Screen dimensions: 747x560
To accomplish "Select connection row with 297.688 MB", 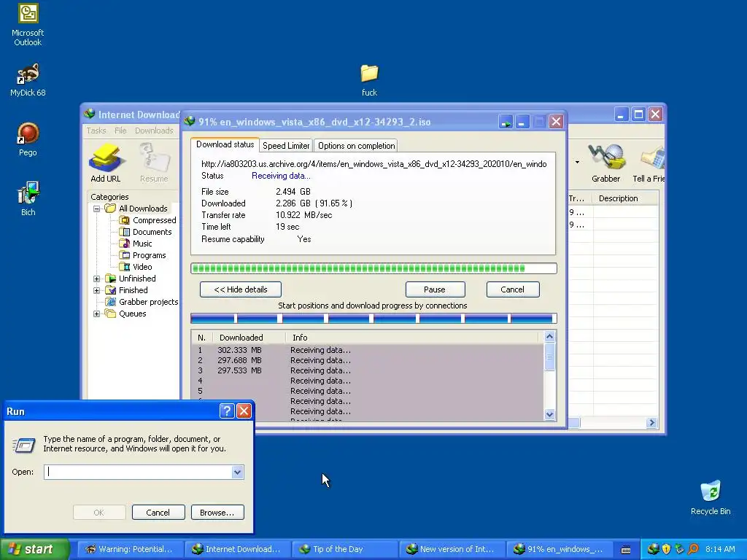I will click(x=367, y=360).
